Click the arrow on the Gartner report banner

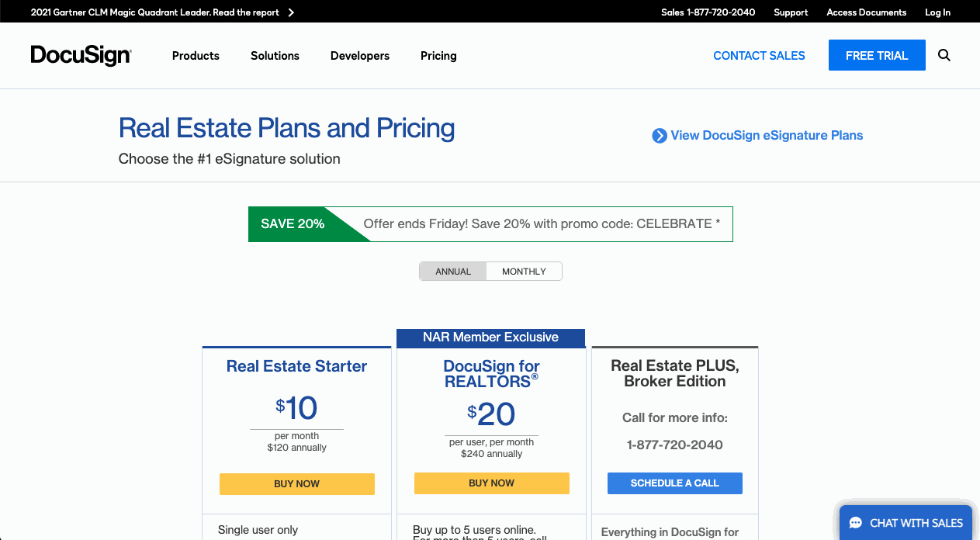[x=290, y=12]
